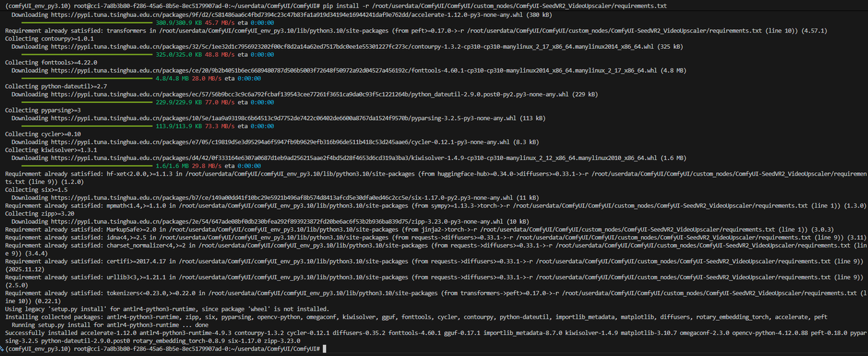Viewport: 868px width, 356px height.
Task: Click the pip install -r command text
Action: coord(495,5)
